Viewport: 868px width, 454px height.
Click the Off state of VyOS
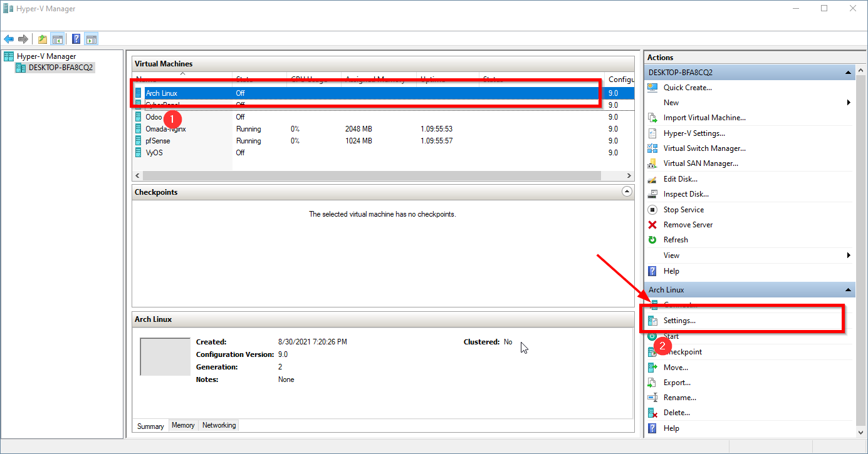pyautogui.click(x=240, y=153)
